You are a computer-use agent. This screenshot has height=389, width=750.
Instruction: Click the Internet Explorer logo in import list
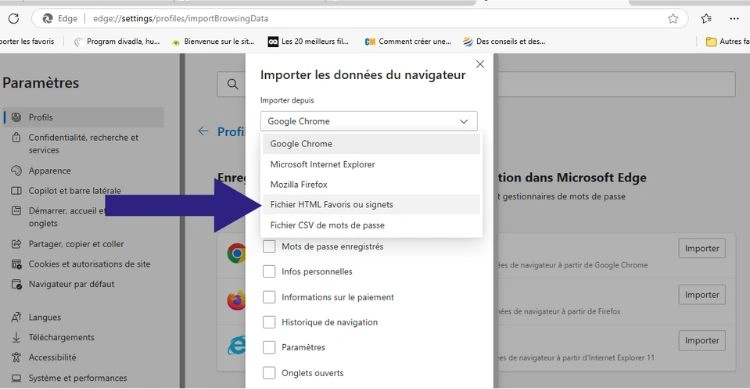click(236, 345)
